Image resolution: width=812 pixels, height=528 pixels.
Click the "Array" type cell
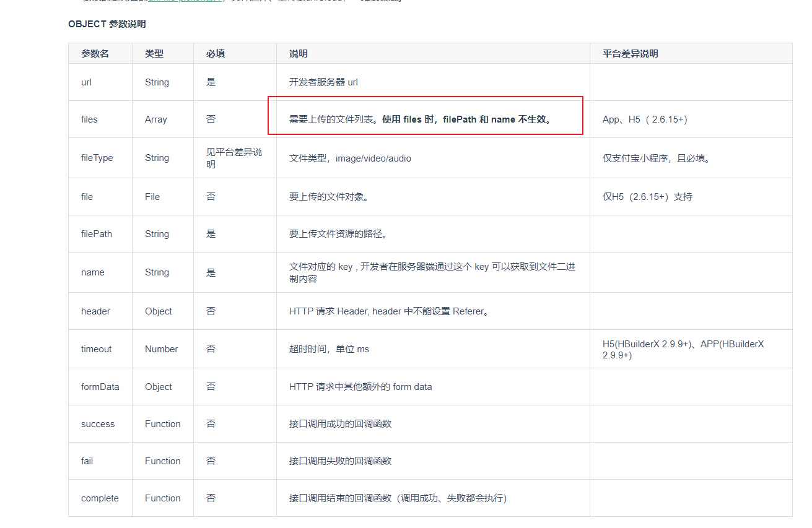pyautogui.click(x=156, y=119)
